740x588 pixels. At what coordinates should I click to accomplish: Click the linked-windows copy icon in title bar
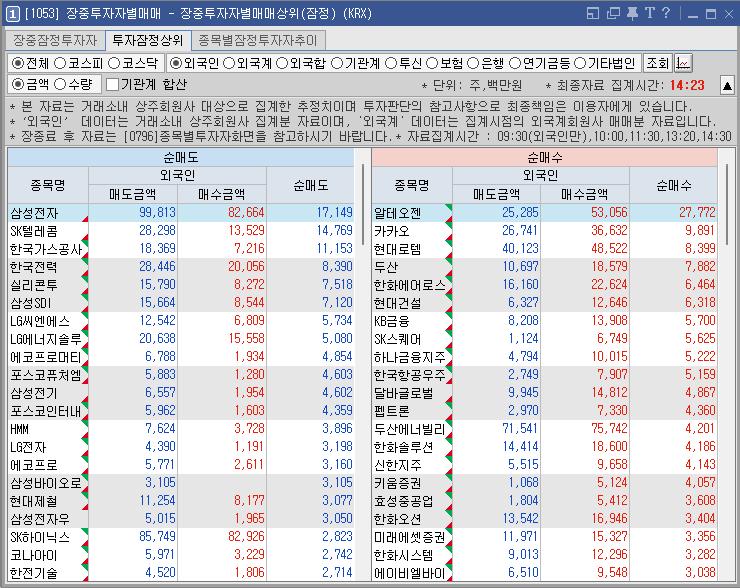pos(613,13)
